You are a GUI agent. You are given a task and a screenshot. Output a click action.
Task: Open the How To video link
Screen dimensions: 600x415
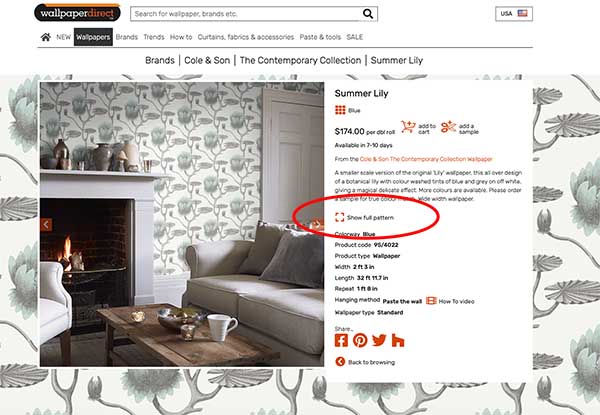pos(450,301)
